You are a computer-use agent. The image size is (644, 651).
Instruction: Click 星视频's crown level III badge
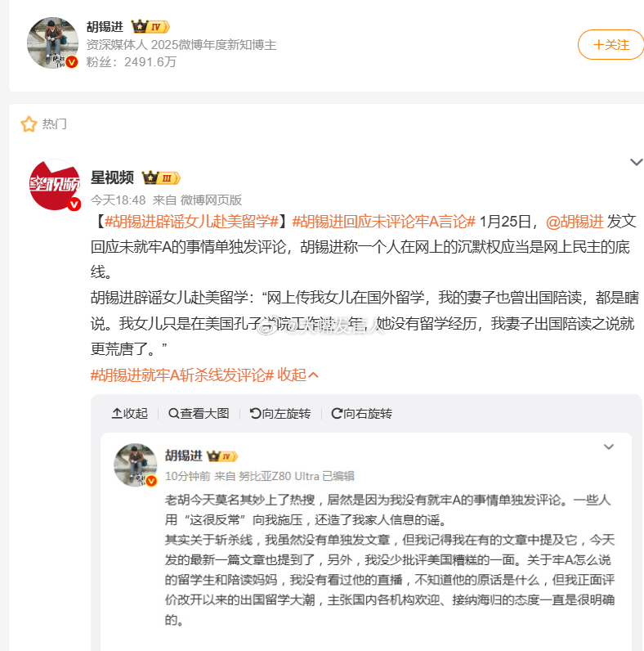[x=161, y=177]
